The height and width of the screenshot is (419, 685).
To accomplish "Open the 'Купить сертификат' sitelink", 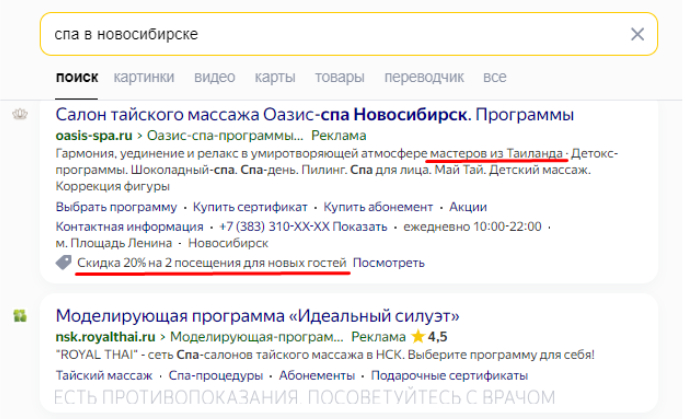I will tap(250, 207).
